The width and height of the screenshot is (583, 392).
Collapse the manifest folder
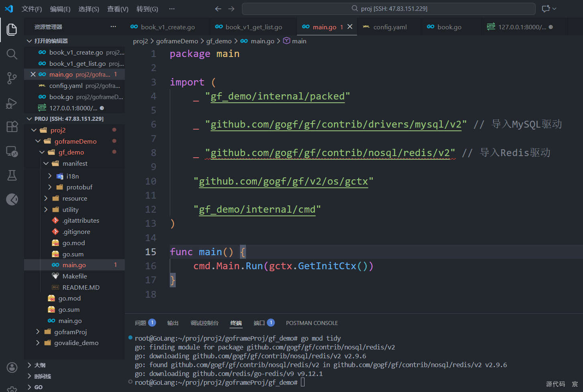(x=46, y=163)
